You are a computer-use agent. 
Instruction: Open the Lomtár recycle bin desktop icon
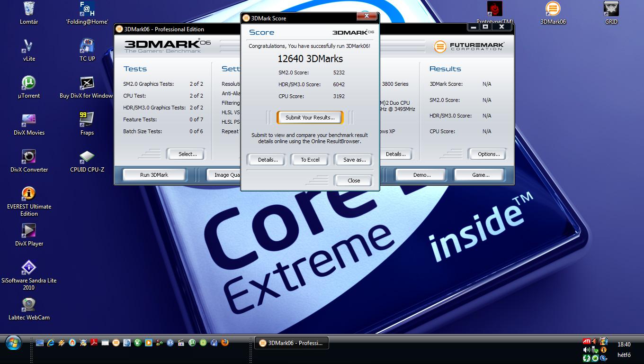(29, 13)
